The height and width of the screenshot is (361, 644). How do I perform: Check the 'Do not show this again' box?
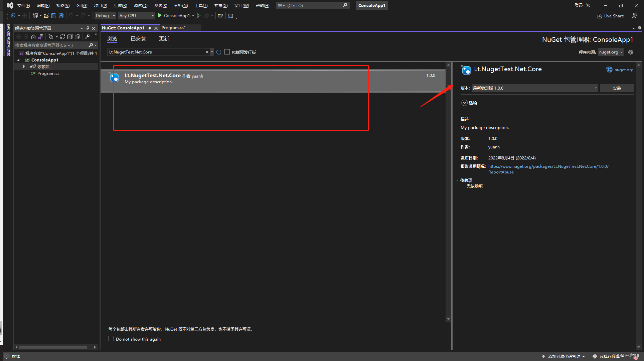pyautogui.click(x=111, y=339)
